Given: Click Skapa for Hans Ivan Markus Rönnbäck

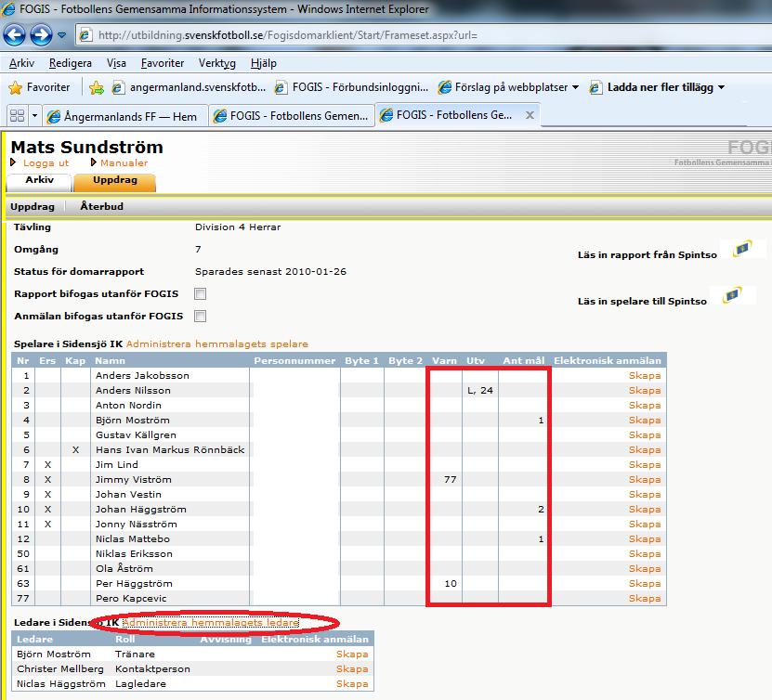Looking at the screenshot, I should click(645, 449).
